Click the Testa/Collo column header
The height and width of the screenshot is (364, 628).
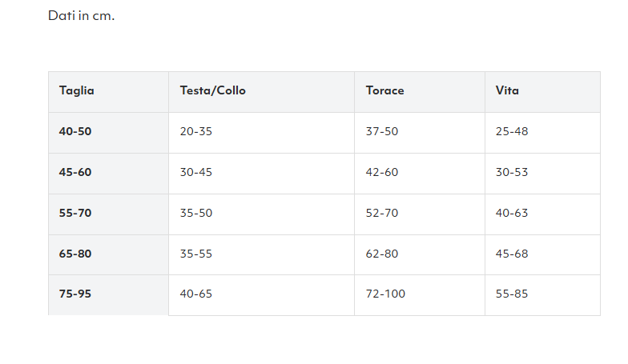coord(212,90)
